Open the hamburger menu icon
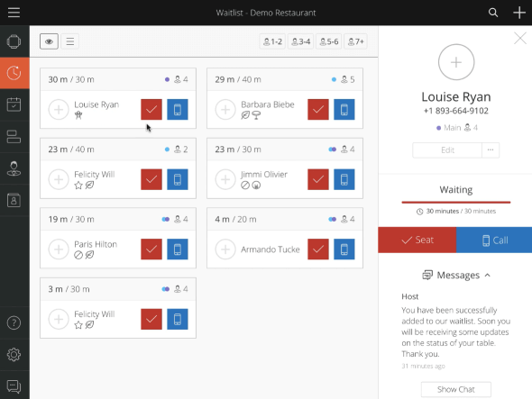Screen dimensions: 532x399 tap(14, 13)
